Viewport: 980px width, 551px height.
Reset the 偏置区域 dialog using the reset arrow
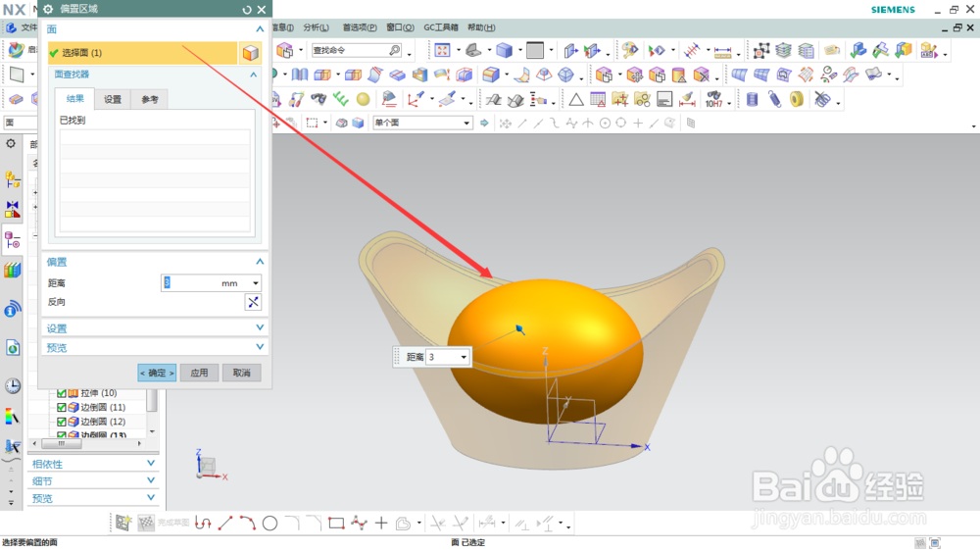click(247, 10)
